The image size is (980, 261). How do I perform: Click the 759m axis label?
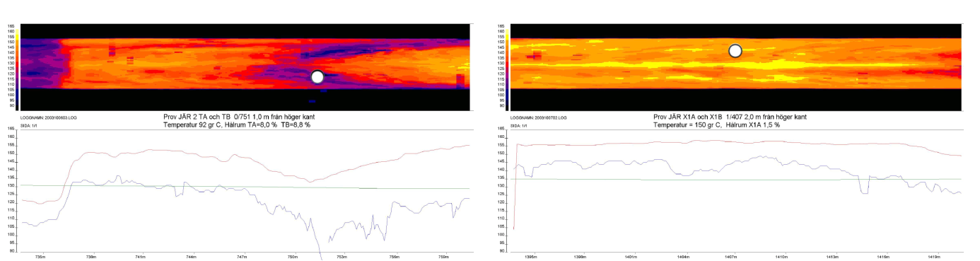click(x=445, y=257)
